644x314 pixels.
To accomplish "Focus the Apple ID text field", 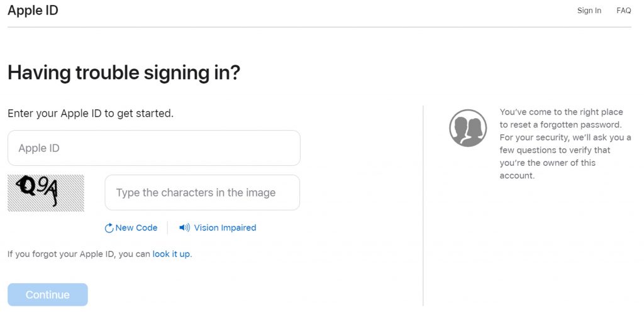I will [153, 148].
